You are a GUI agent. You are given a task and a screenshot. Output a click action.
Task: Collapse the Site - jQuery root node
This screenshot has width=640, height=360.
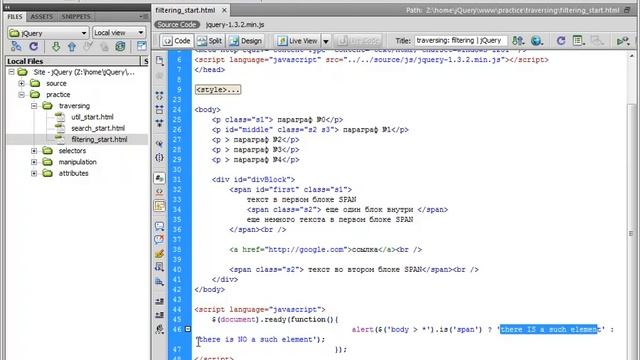coord(11,72)
